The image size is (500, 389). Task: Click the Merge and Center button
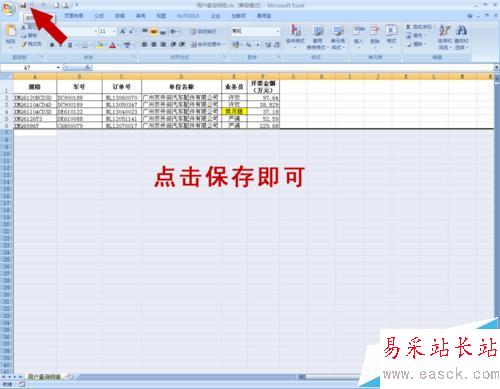(x=206, y=44)
